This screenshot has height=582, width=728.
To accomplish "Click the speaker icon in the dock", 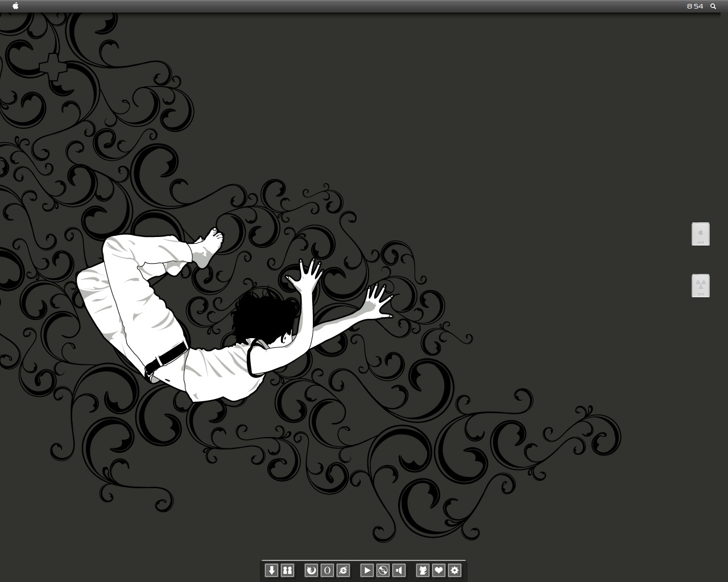I will [x=399, y=570].
